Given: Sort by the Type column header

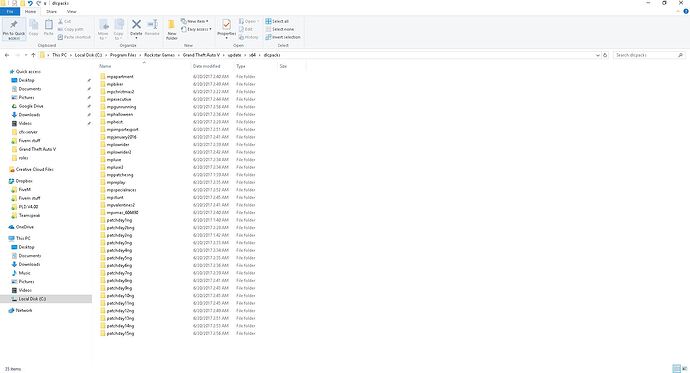Looking at the screenshot, I should [241, 66].
